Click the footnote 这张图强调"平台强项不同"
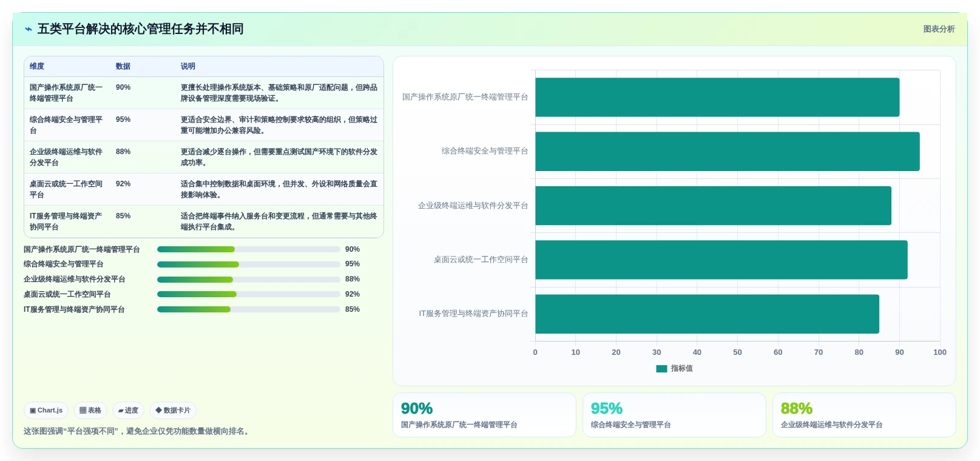This screenshot has height=461, width=980. click(138, 431)
